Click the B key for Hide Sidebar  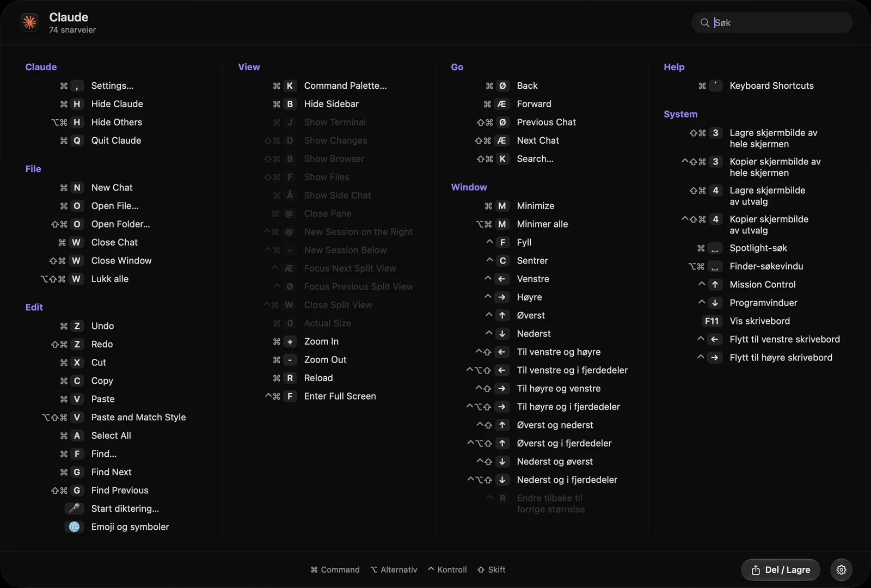290,104
